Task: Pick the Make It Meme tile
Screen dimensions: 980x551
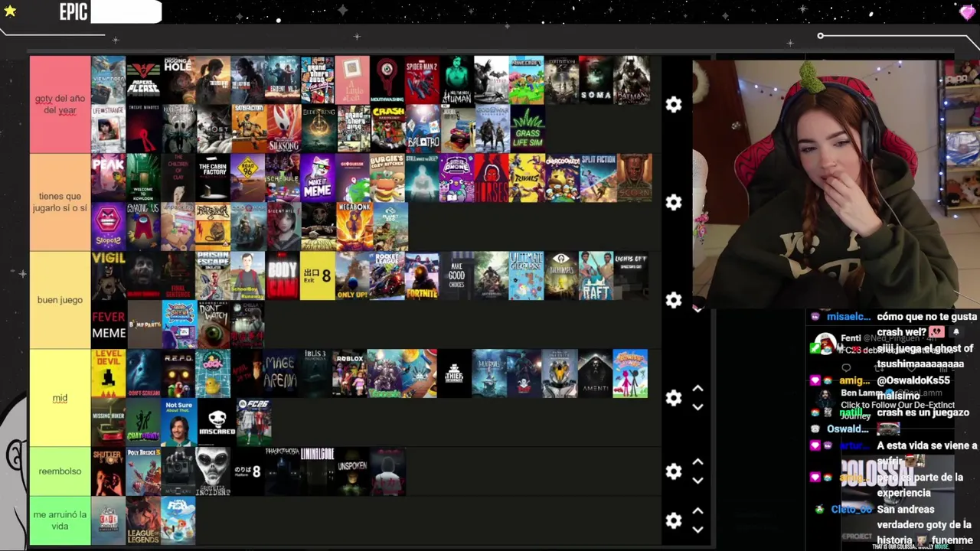Action: pos(318,178)
